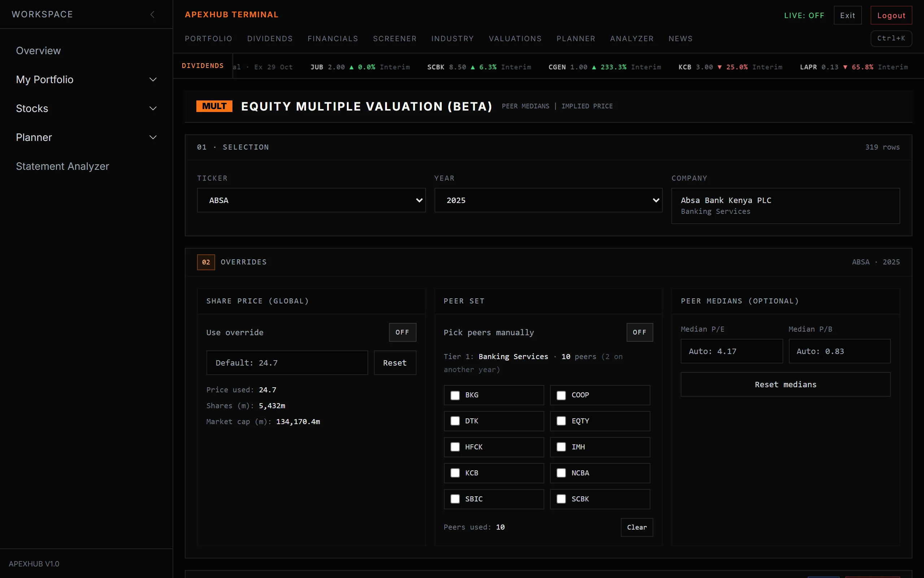Open the NEWS tab

click(680, 39)
